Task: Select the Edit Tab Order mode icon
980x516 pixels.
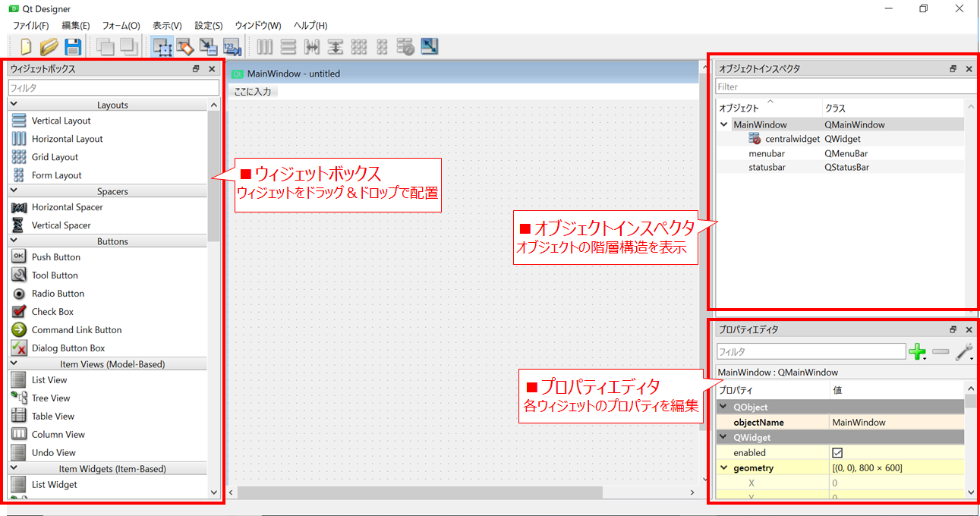Action: pos(232,46)
